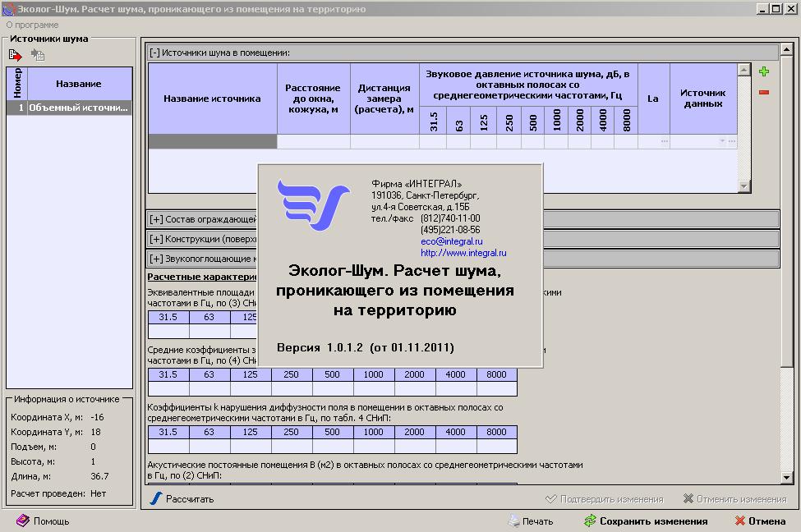Click Сохранить изменения button
This screenshot has width=801, height=532.
pos(646,521)
